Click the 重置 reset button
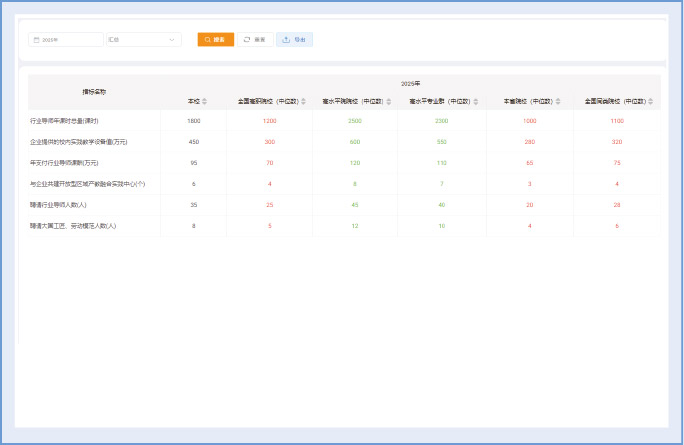The width and height of the screenshot is (684, 445). (254, 40)
